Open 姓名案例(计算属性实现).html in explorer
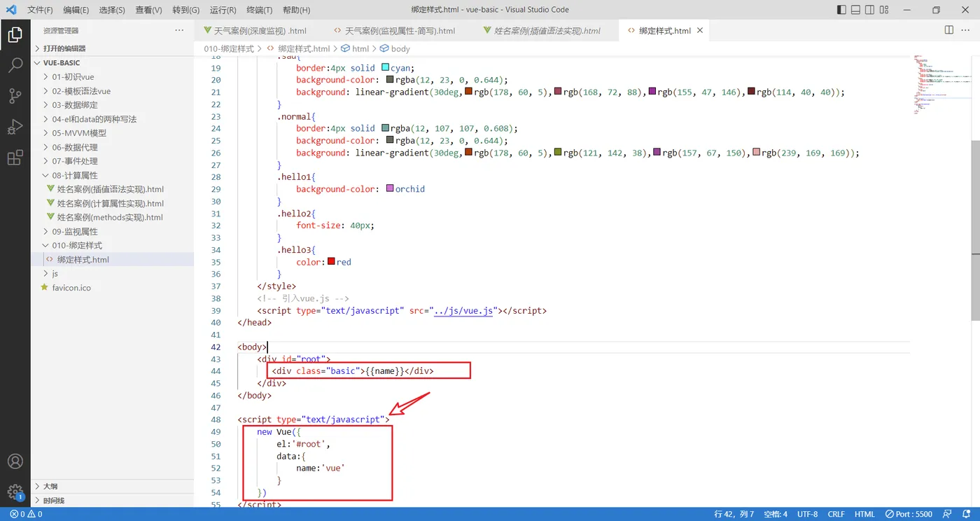 tap(112, 203)
